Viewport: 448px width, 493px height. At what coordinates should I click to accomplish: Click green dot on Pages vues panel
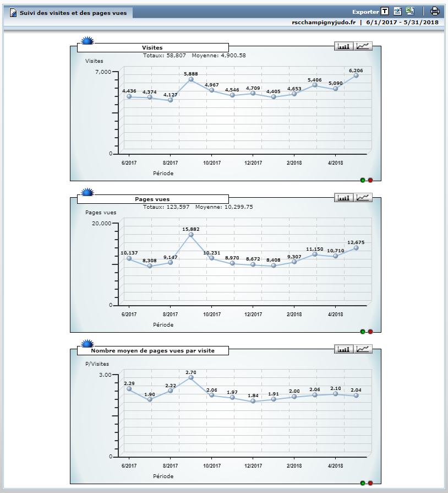pyautogui.click(x=363, y=332)
